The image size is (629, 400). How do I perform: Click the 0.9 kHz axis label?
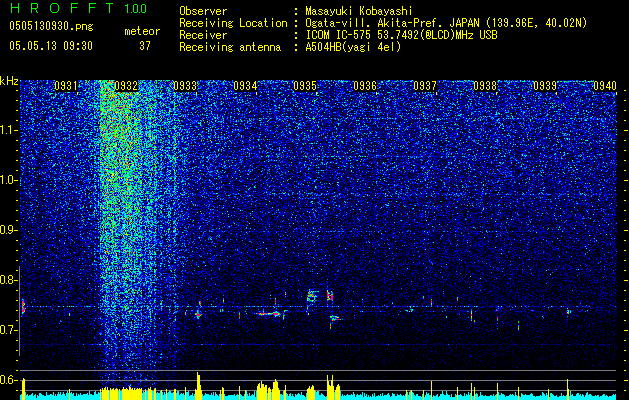click(x=9, y=230)
